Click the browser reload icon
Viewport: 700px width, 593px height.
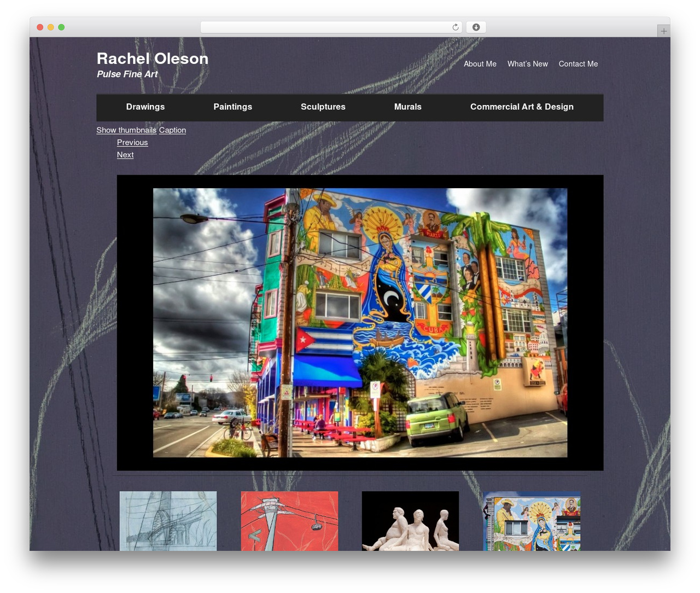point(455,27)
